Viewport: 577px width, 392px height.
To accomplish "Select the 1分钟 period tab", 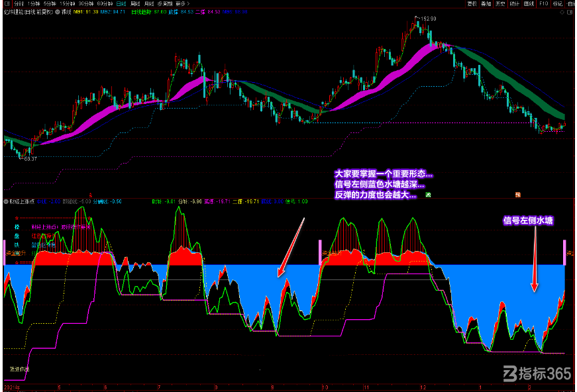I will click(x=34, y=4).
